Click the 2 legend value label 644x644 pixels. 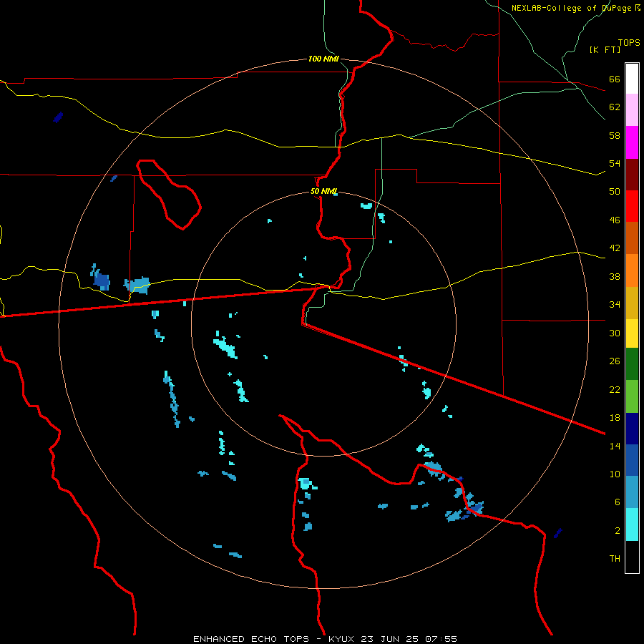click(x=618, y=530)
